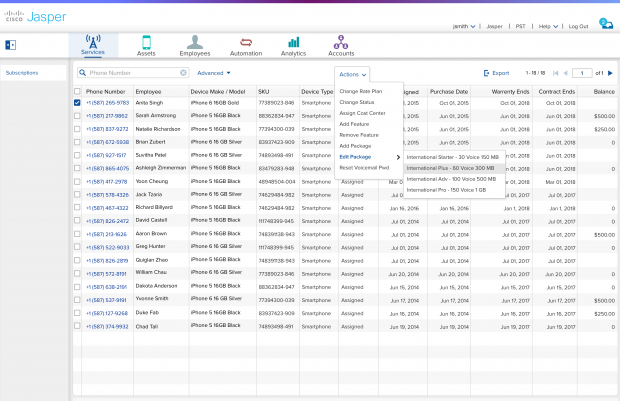Open the Assets phone icon

point(146,42)
